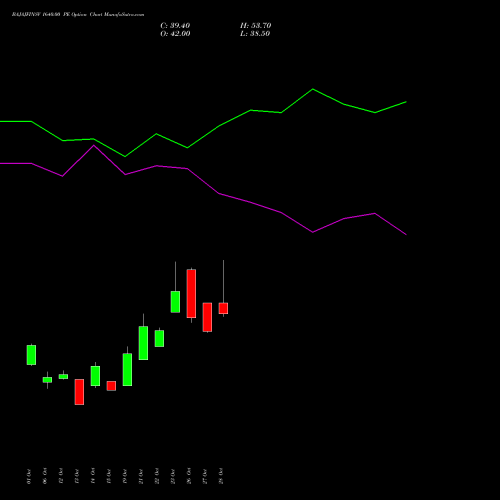This screenshot has width=500, height=500.
Task: Click the purple indicator line peak
Action: coord(94,145)
